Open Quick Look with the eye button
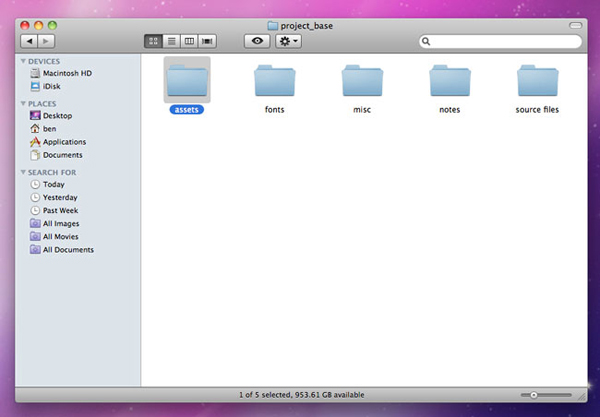The height and width of the screenshot is (417, 600). 257,41
